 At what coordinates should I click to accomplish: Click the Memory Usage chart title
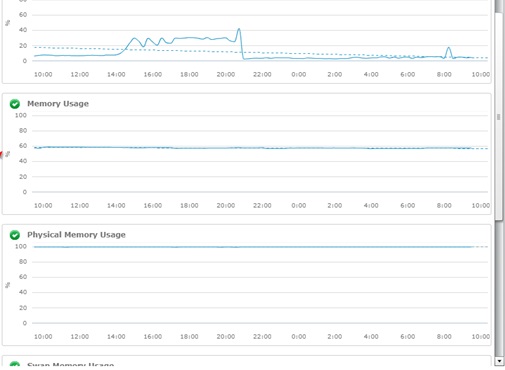coord(58,104)
